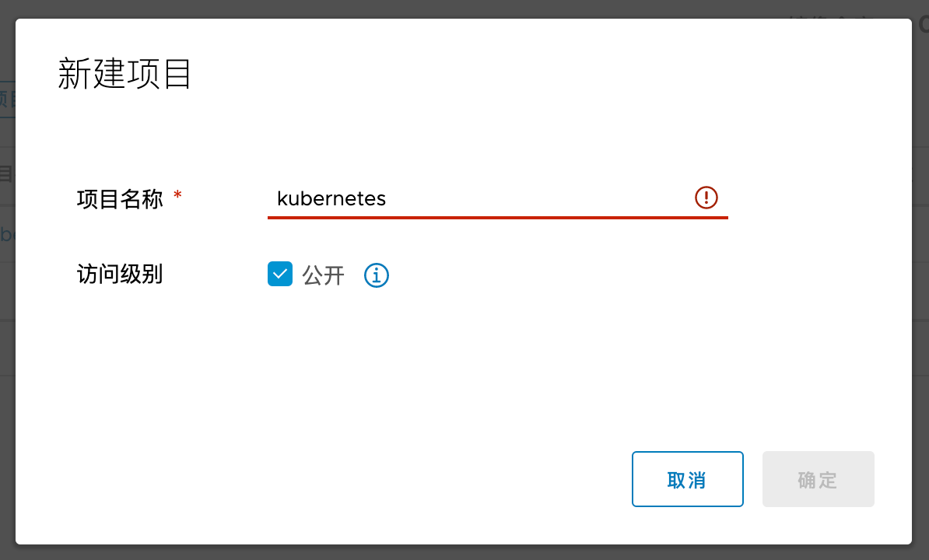Click the 访问级别 label
929x560 pixels.
(x=120, y=275)
